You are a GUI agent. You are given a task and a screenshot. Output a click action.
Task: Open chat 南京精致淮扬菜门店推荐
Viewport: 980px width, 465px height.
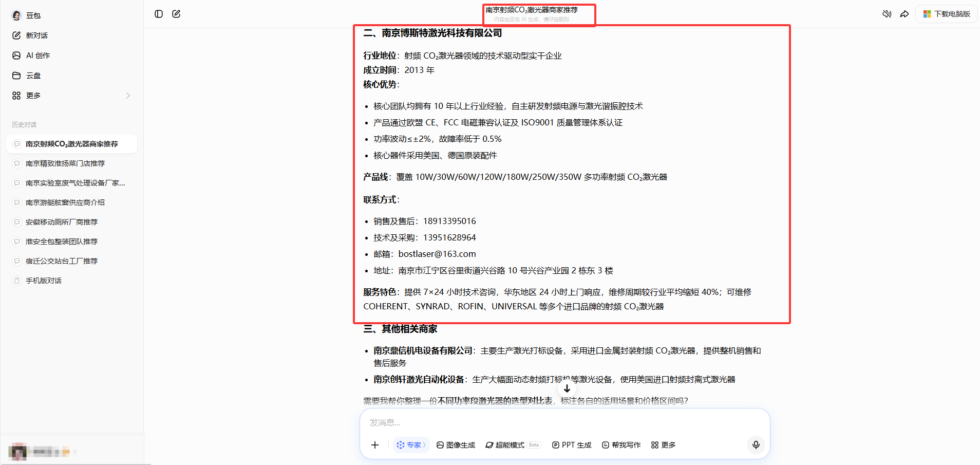click(72, 163)
